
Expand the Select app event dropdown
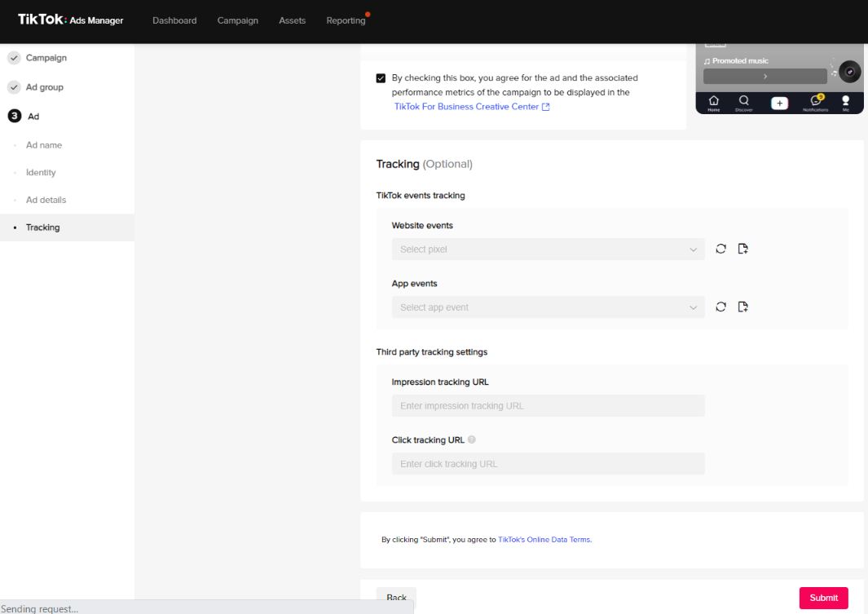[x=548, y=307]
